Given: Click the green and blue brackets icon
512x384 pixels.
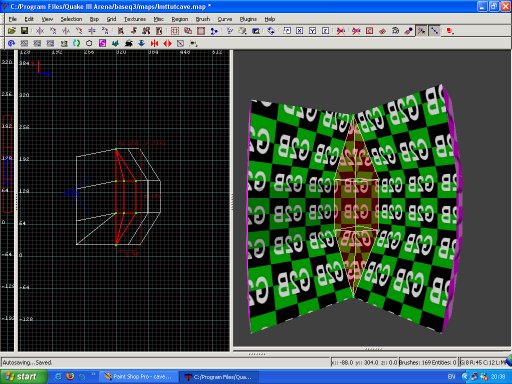Looking at the screenshot, I should coord(76,43).
